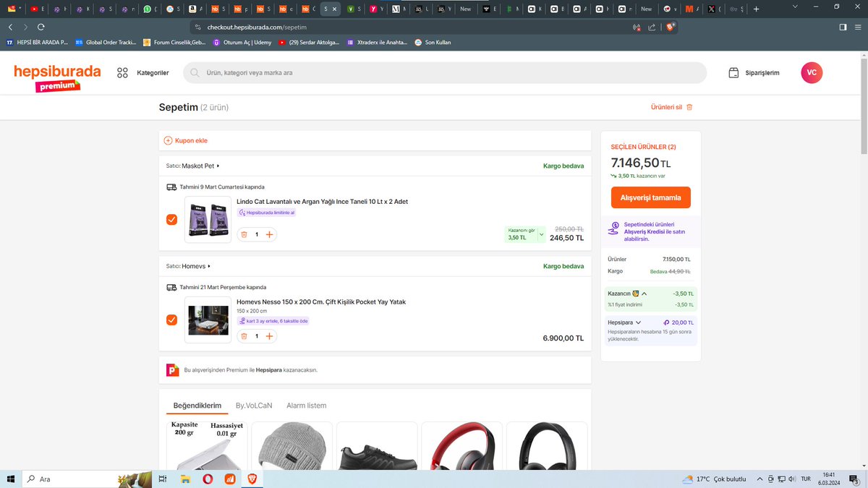Delete Lindo Cat item with trash icon
The width and height of the screenshot is (868, 488).
244,234
